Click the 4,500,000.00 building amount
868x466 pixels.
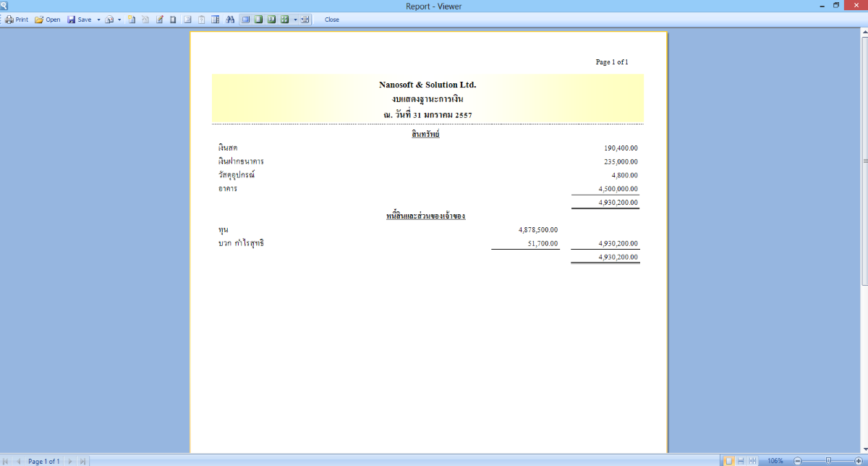point(618,189)
